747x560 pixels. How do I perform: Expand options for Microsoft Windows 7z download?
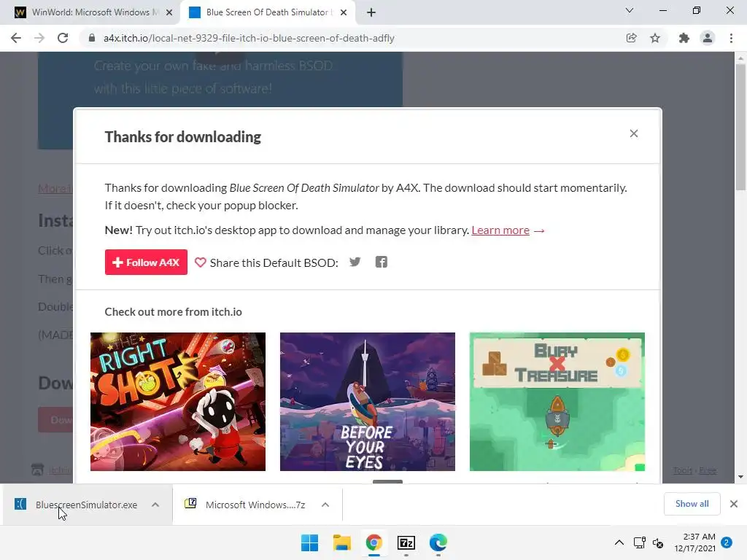pyautogui.click(x=325, y=505)
